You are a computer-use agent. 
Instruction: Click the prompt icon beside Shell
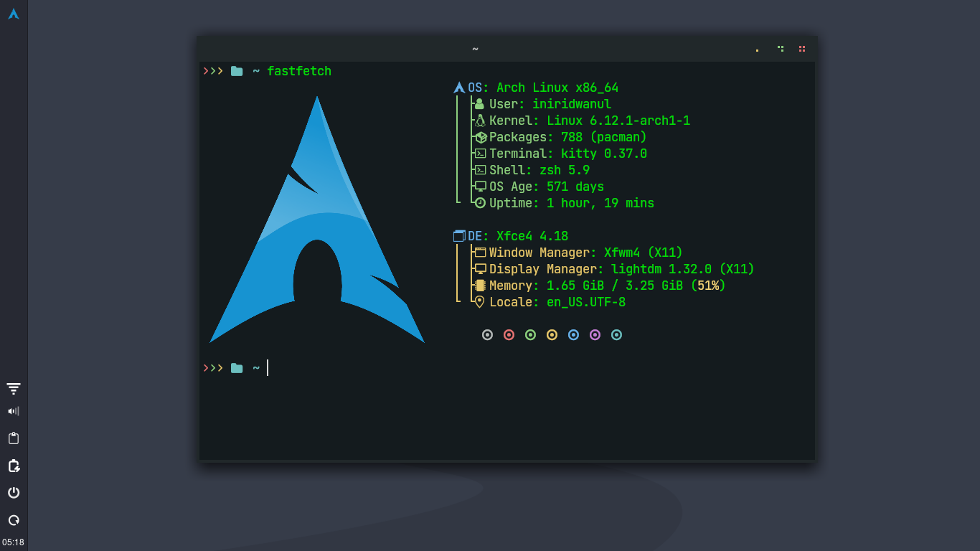click(x=481, y=170)
